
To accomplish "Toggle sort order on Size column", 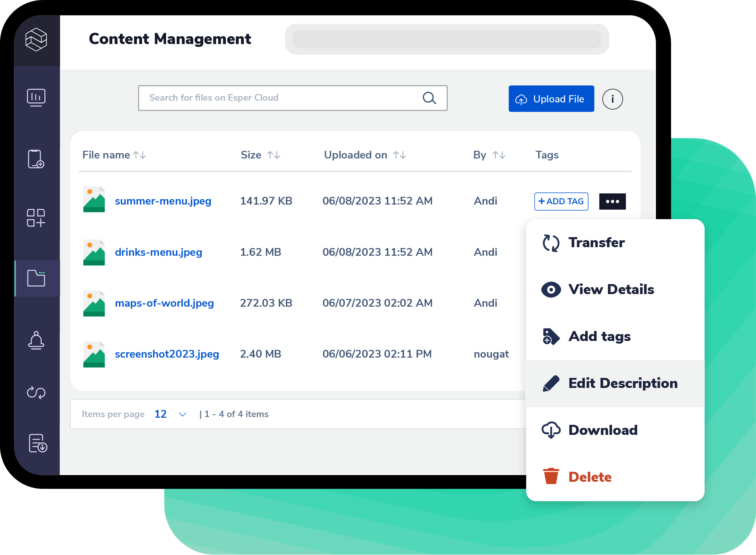I will [x=274, y=155].
